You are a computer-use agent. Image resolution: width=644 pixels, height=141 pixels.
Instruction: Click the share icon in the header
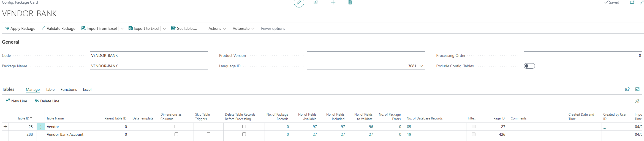tap(316, 2)
